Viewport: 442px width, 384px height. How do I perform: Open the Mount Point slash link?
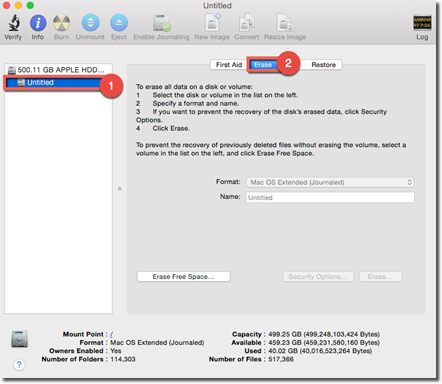112,334
